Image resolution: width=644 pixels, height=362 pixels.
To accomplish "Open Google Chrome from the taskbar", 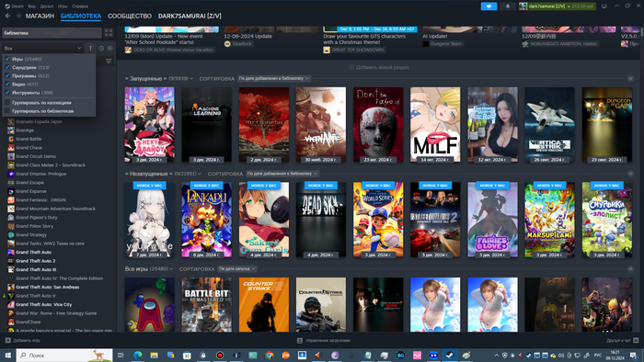I will coord(269,355).
